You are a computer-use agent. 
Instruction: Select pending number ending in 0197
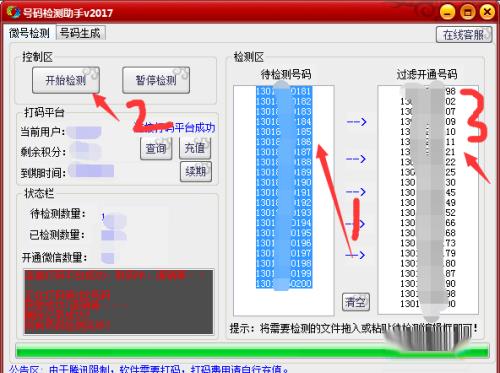coord(284,253)
